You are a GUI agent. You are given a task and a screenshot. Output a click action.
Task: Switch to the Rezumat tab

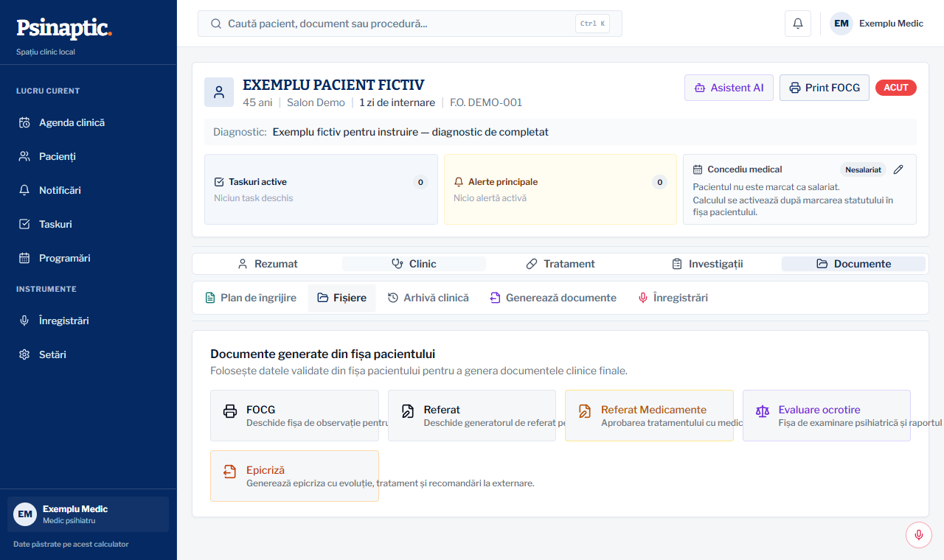pos(268,264)
